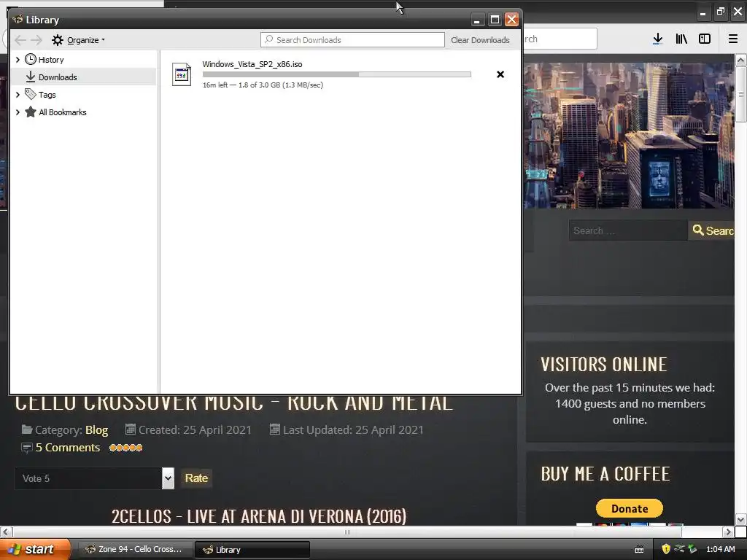Viewport: 747px width, 560px height.
Task: Switch to Library taskbar item
Action: point(252,550)
